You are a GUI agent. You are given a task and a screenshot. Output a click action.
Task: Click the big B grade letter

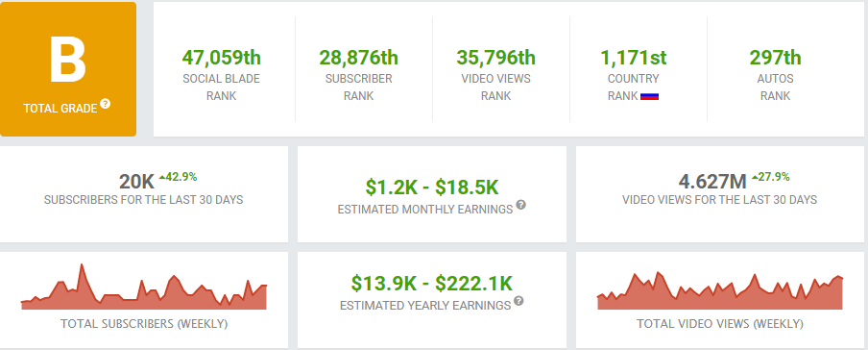(x=68, y=60)
